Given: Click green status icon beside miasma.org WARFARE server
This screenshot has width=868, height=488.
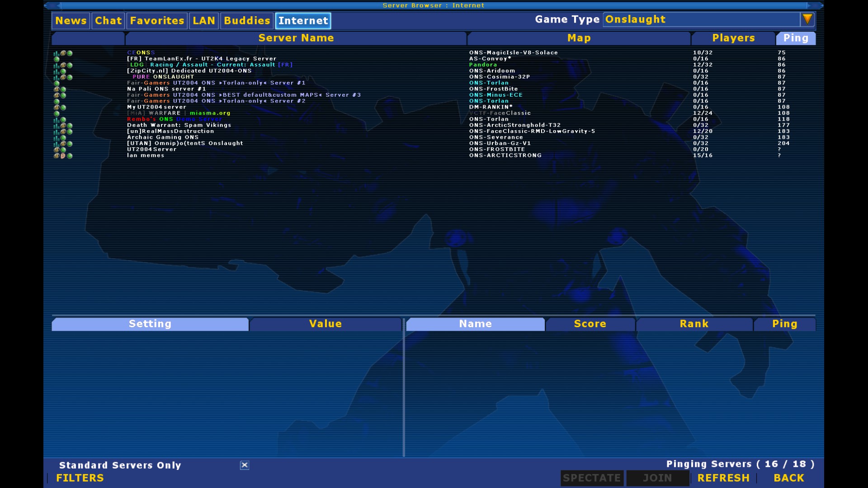Looking at the screenshot, I should click(x=57, y=113).
